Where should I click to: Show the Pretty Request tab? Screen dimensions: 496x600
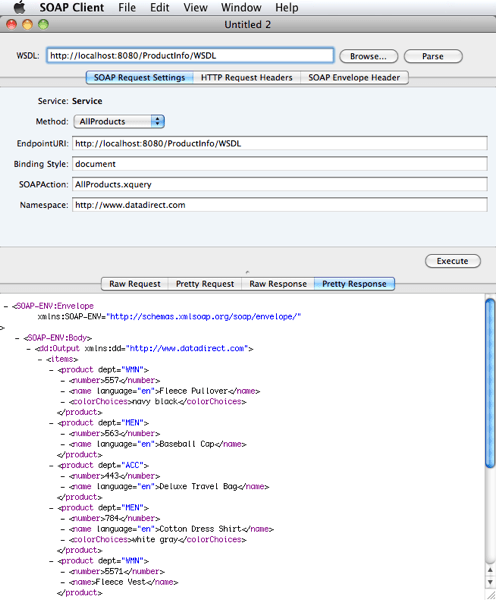click(205, 284)
